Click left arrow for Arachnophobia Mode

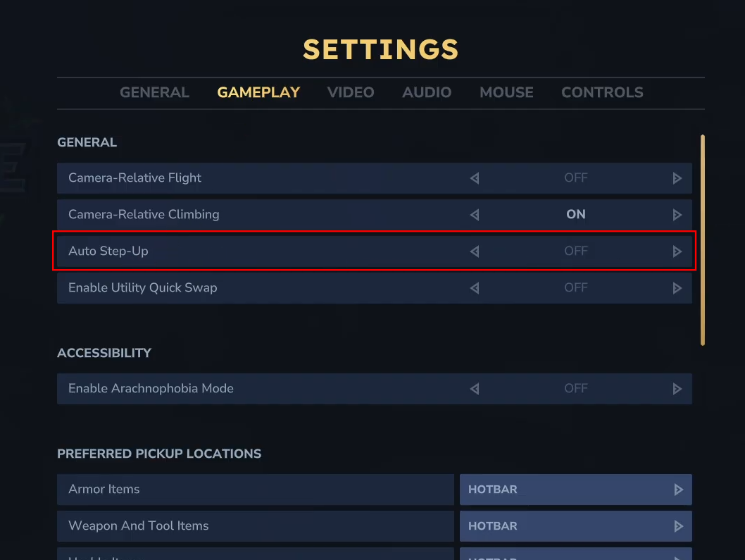[x=475, y=389]
